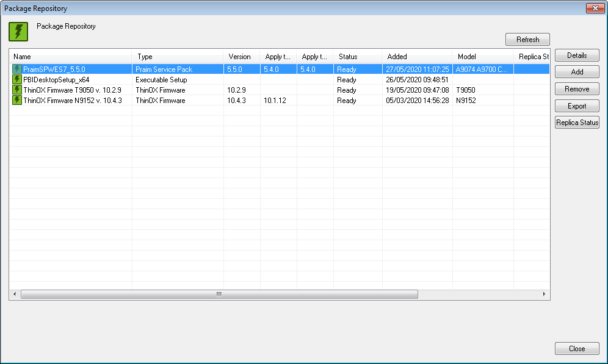608x364 pixels.
Task: Click the T9050 model cell
Action: (466, 90)
